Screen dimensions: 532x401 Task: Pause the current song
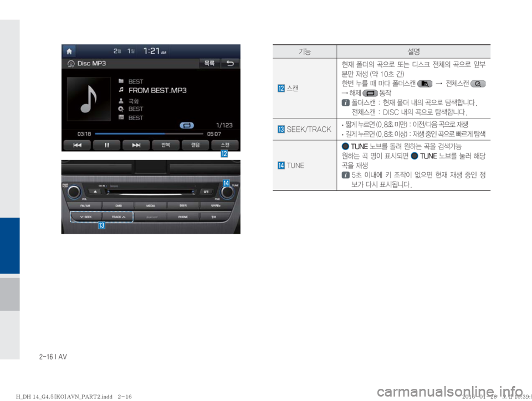pyautogui.click(x=107, y=145)
